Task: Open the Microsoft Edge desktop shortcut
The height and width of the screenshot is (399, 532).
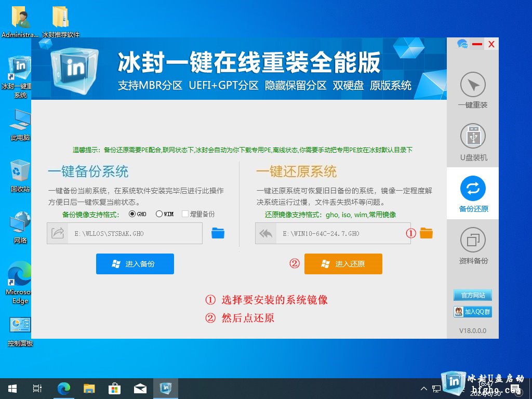Action: [19, 283]
